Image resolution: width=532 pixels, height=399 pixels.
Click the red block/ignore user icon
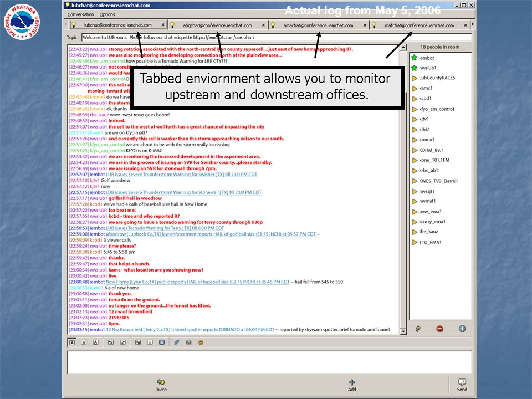[439, 329]
